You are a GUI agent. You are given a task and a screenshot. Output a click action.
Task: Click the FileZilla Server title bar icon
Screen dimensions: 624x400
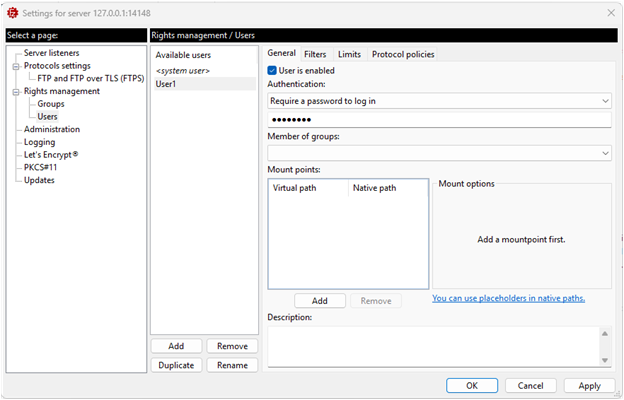pos(11,11)
